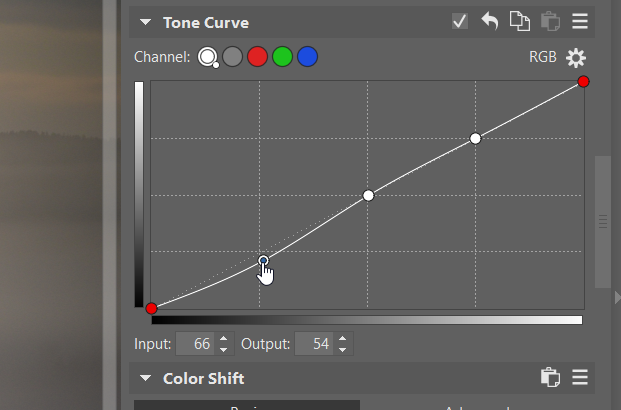Select the gray luminance channel
The image size is (621, 410).
click(232, 57)
